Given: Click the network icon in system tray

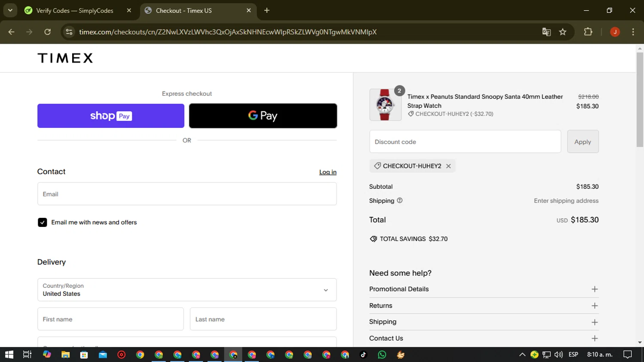Looking at the screenshot, I should tap(547, 355).
